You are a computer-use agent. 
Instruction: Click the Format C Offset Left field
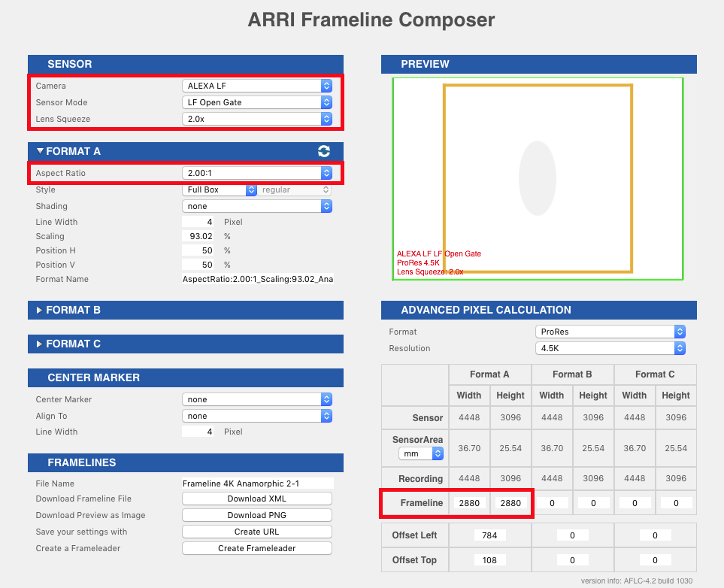coord(655,535)
